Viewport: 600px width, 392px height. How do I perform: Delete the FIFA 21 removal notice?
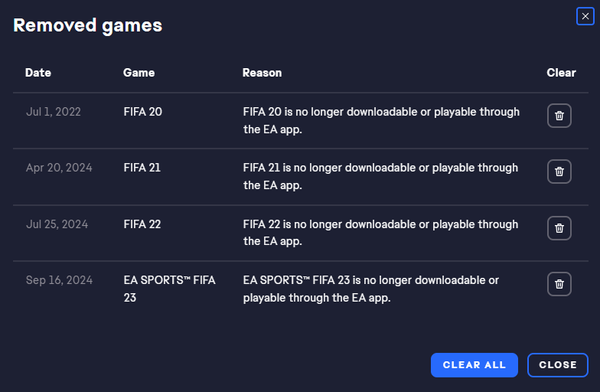(x=559, y=172)
